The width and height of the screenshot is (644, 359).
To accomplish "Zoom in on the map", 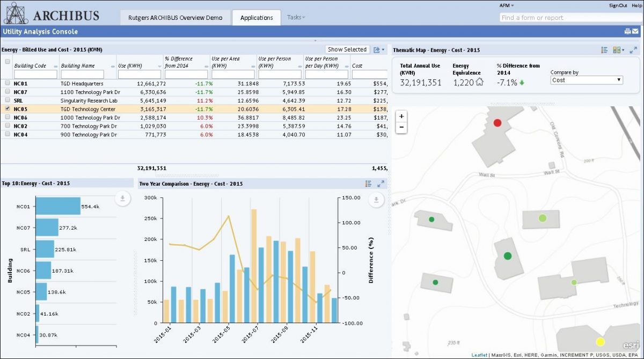I will point(402,116).
